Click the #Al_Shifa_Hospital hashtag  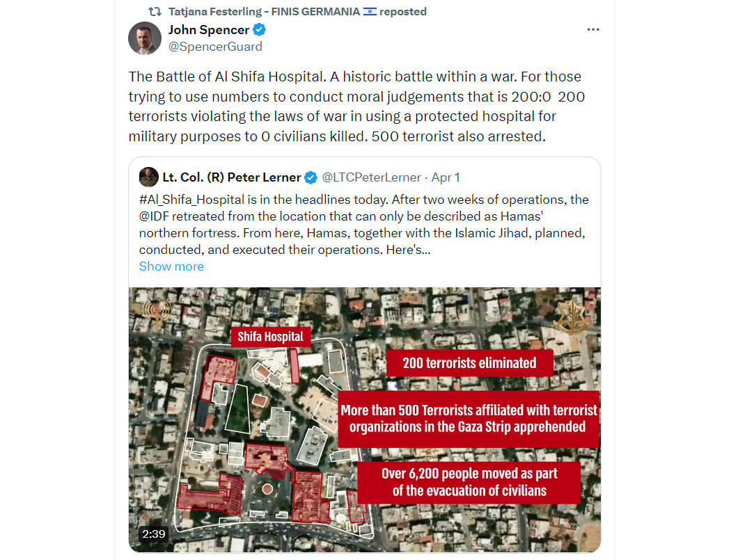coord(191,200)
